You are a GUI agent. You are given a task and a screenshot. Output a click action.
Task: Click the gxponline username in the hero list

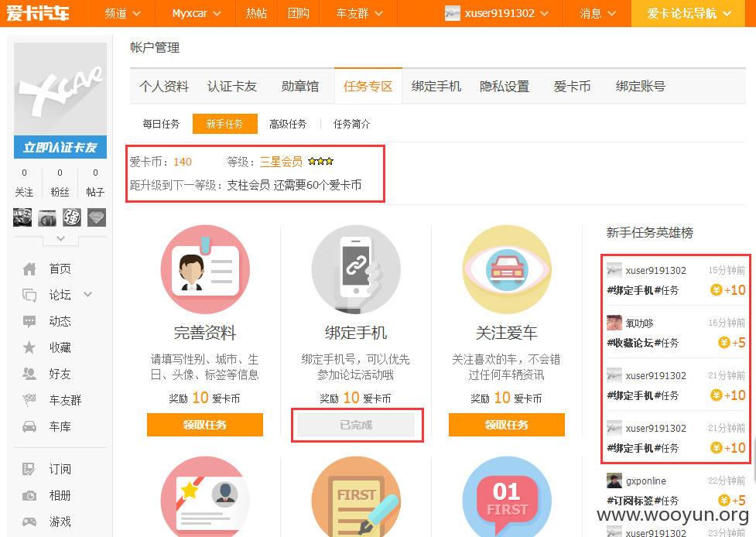click(646, 481)
